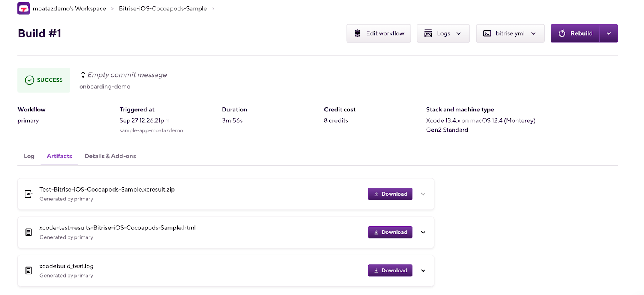Screen dimensions: 644x295
Task: Click the Rebuild button
Action: coord(575,33)
